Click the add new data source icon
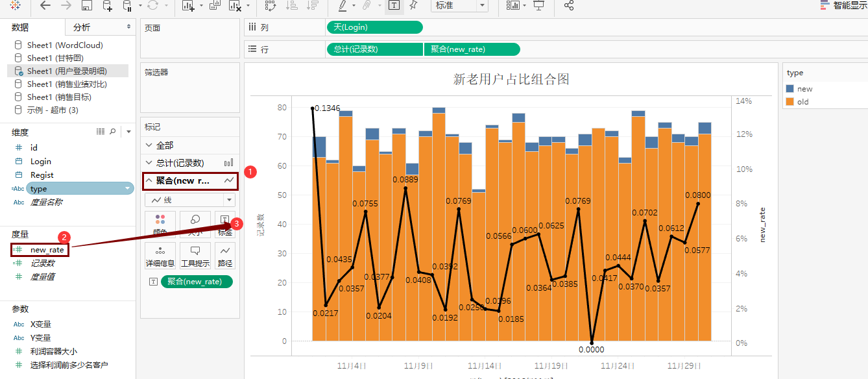 (x=108, y=5)
